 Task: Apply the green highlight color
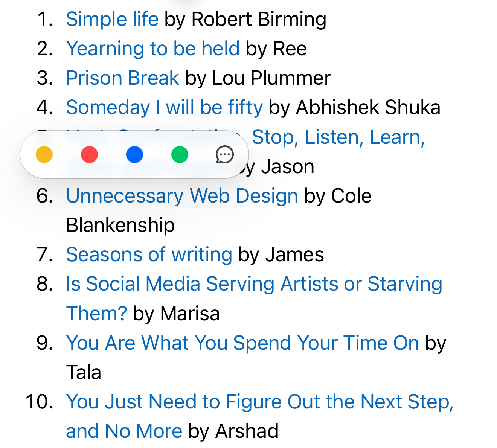(180, 155)
